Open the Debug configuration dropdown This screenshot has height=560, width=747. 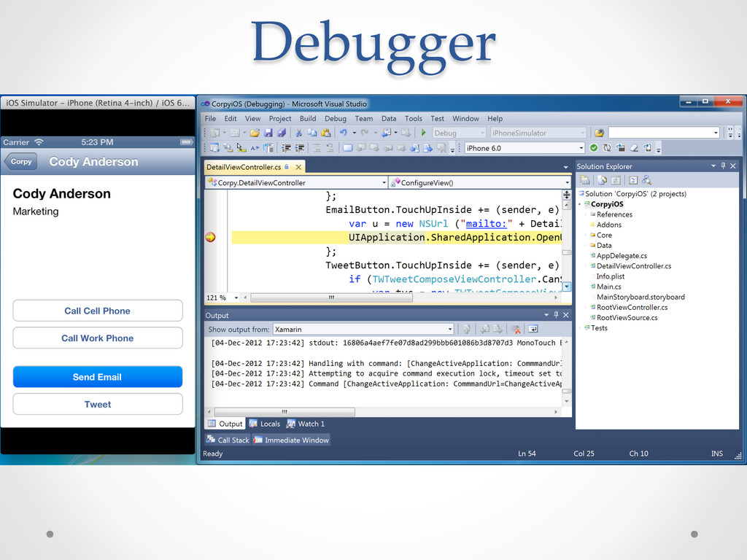click(x=482, y=133)
